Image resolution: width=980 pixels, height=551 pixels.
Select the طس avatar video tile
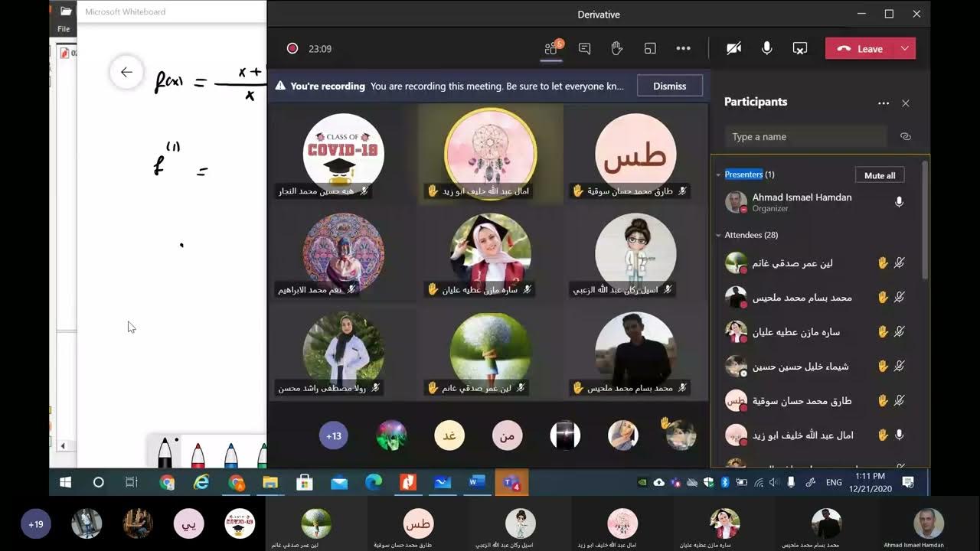click(x=635, y=154)
